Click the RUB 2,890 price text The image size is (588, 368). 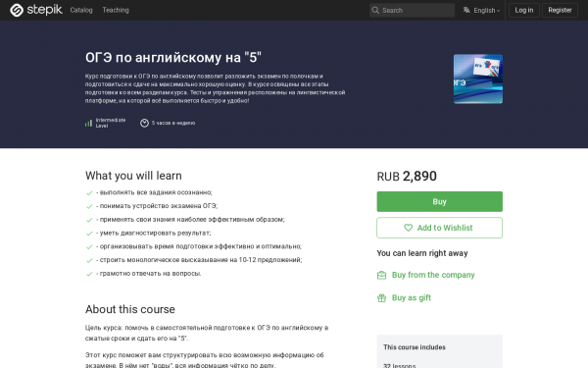407,176
